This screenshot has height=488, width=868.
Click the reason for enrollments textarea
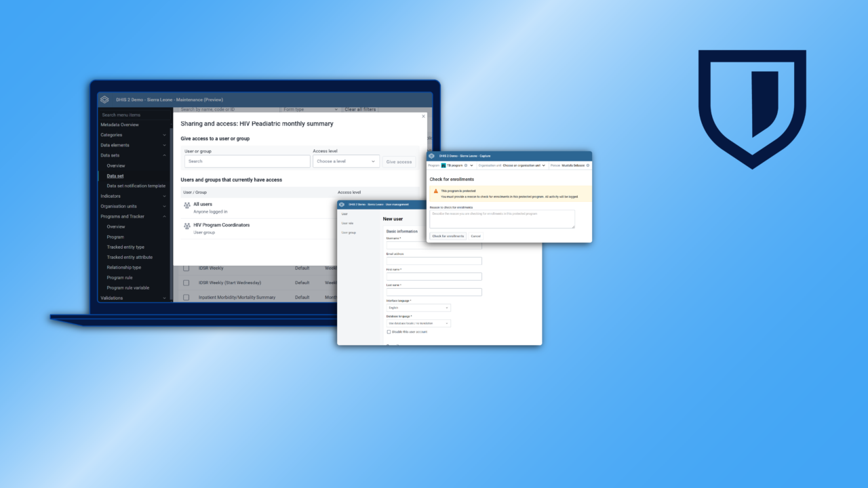(x=502, y=219)
